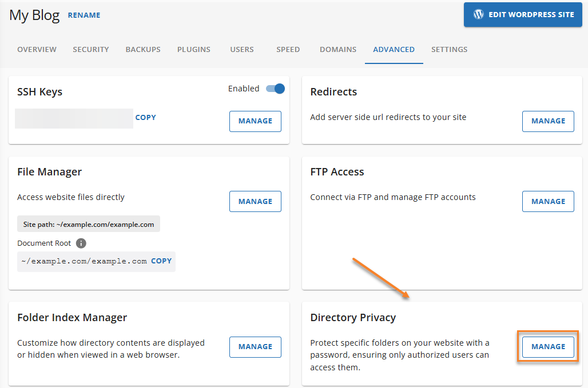This screenshot has width=588, height=388.
Task: Click Edit WordPress Site
Action: [x=522, y=15]
